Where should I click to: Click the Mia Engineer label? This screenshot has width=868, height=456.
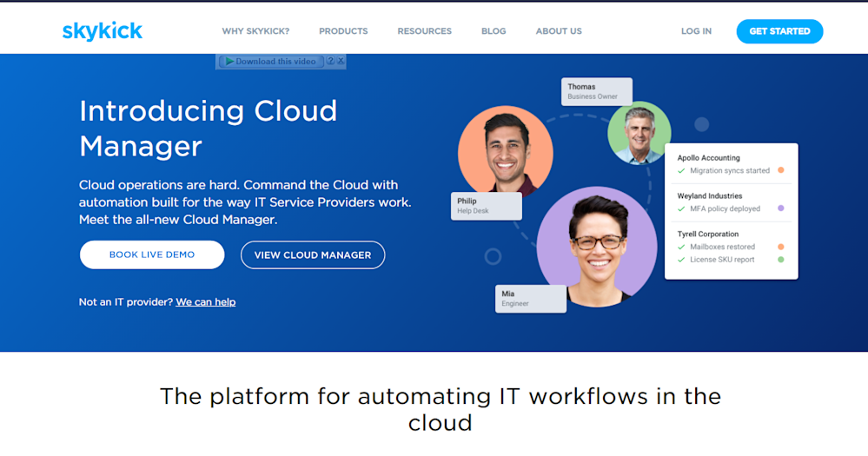coord(531,299)
